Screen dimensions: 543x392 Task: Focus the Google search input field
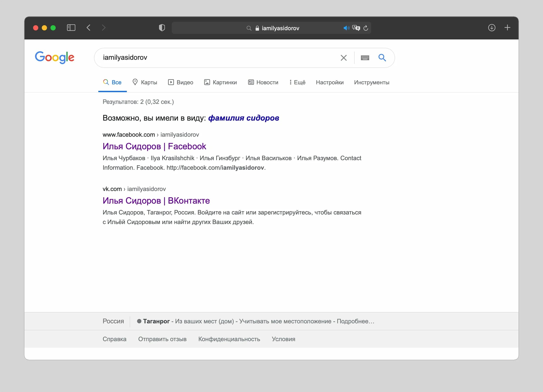pos(215,58)
